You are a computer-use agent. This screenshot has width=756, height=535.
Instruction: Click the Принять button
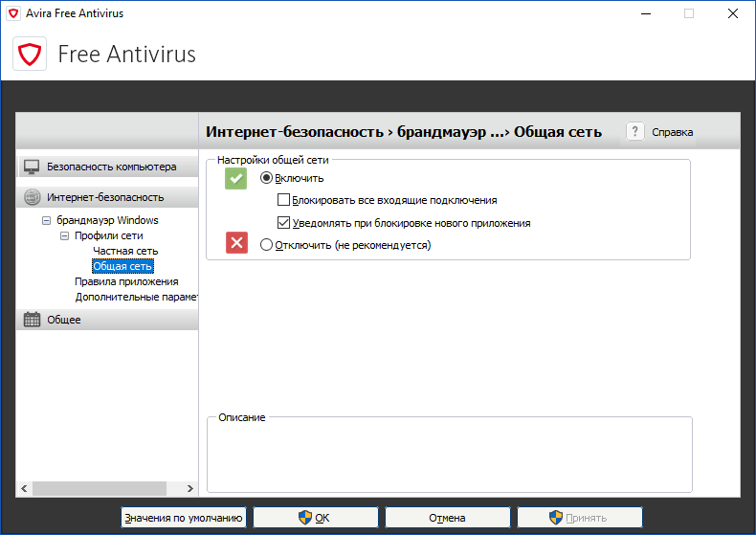pos(580,518)
